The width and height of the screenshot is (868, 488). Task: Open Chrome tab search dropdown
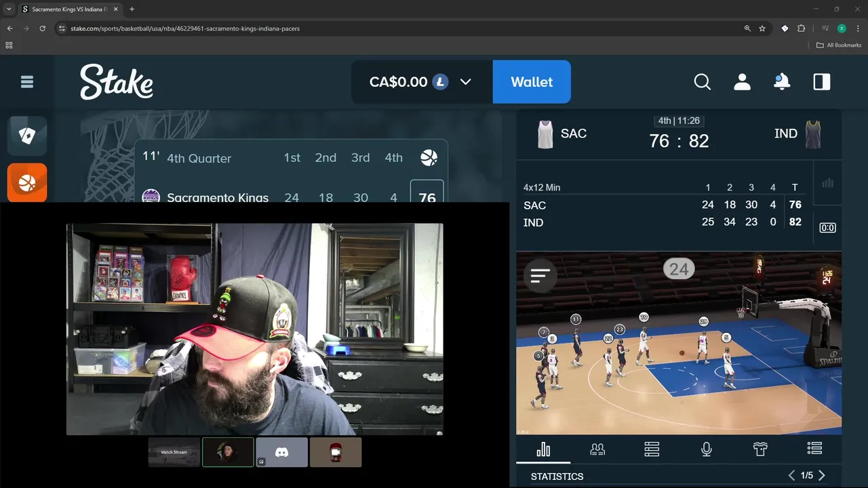coord(9,9)
